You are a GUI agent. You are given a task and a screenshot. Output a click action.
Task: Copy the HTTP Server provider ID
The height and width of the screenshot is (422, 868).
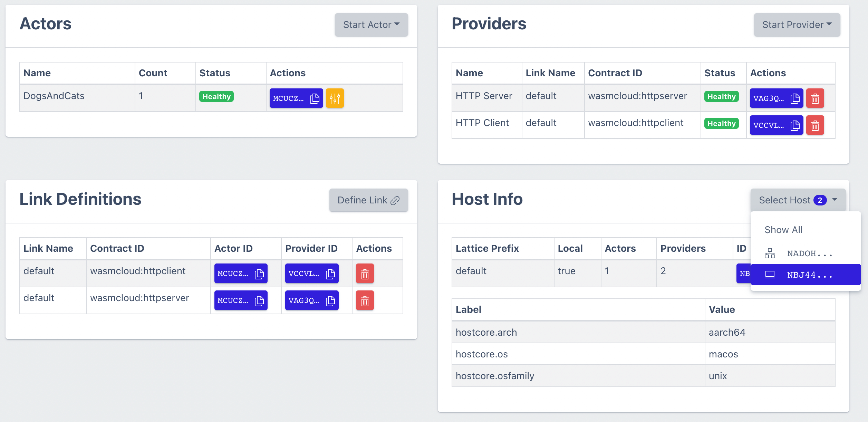[795, 98]
